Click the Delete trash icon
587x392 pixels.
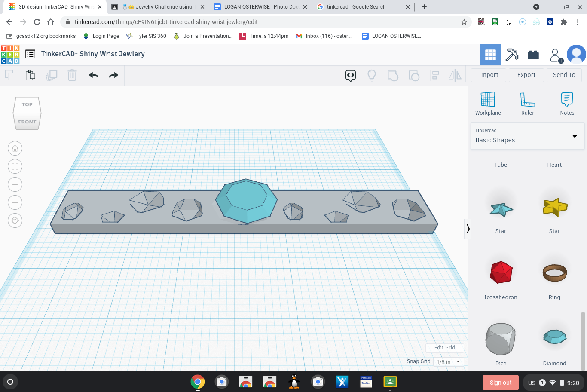pyautogui.click(x=72, y=75)
